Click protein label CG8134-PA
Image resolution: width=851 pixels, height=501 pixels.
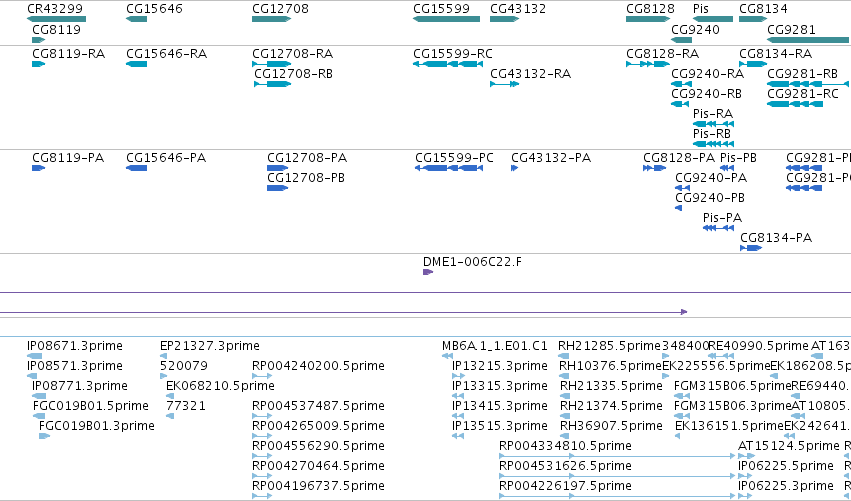[776, 238]
